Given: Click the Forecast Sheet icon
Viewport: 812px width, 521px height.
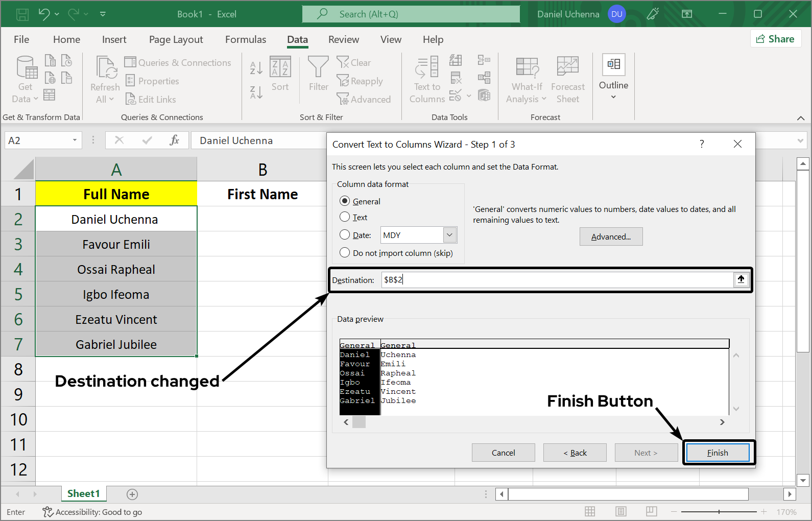Looking at the screenshot, I should [x=567, y=67].
